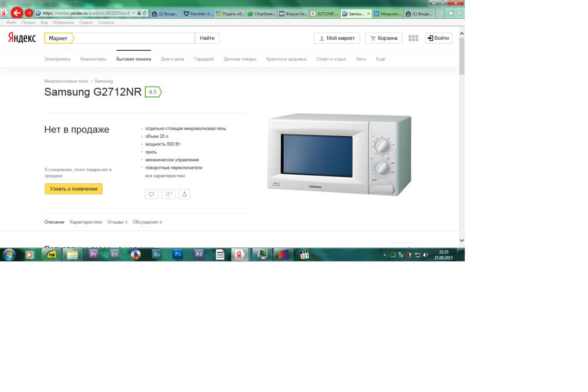This screenshot has height=392, width=588.
Task: Switch to the Микрово... browser tab
Action: 388,14
